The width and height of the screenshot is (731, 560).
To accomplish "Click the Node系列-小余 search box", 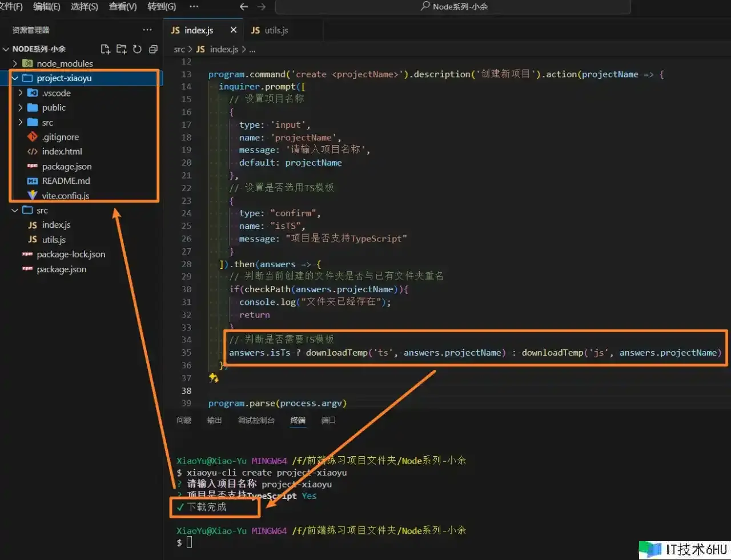I will 453,7.
